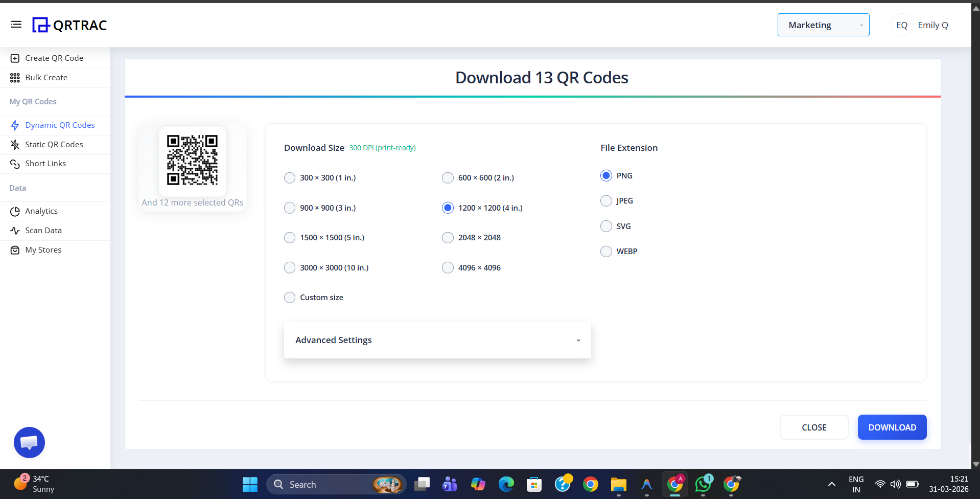The image size is (980, 499).
Task: Open the Analytics clock icon
Action: tap(14, 211)
